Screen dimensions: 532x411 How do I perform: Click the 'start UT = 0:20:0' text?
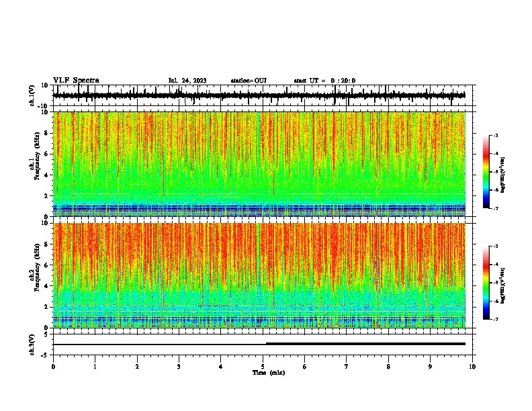pos(324,81)
